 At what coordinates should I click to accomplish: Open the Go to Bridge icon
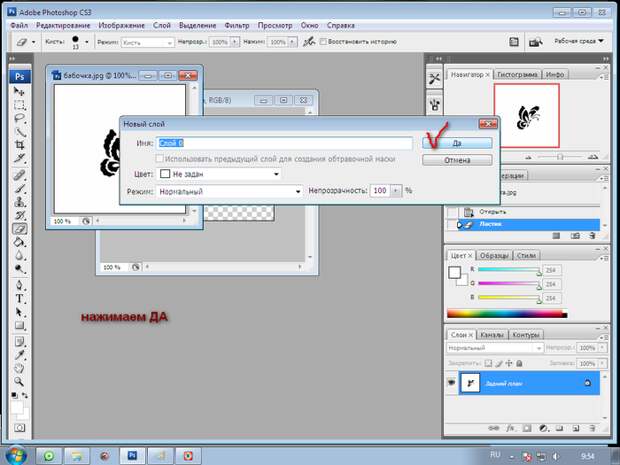tap(535, 42)
